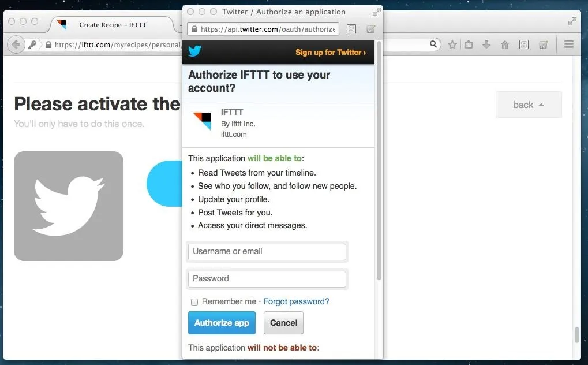Viewport: 588px width, 365px height.
Task: Click the 'will not be able to' text
Action: tap(282, 348)
